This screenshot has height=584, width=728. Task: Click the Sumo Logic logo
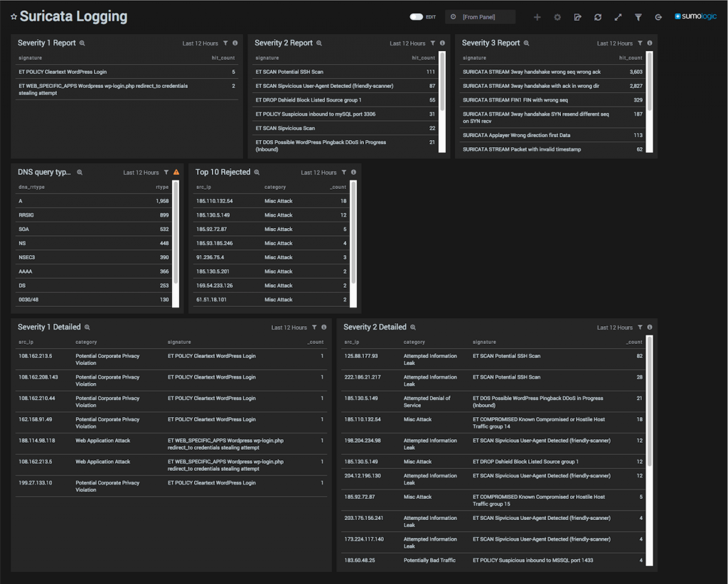[x=695, y=16]
